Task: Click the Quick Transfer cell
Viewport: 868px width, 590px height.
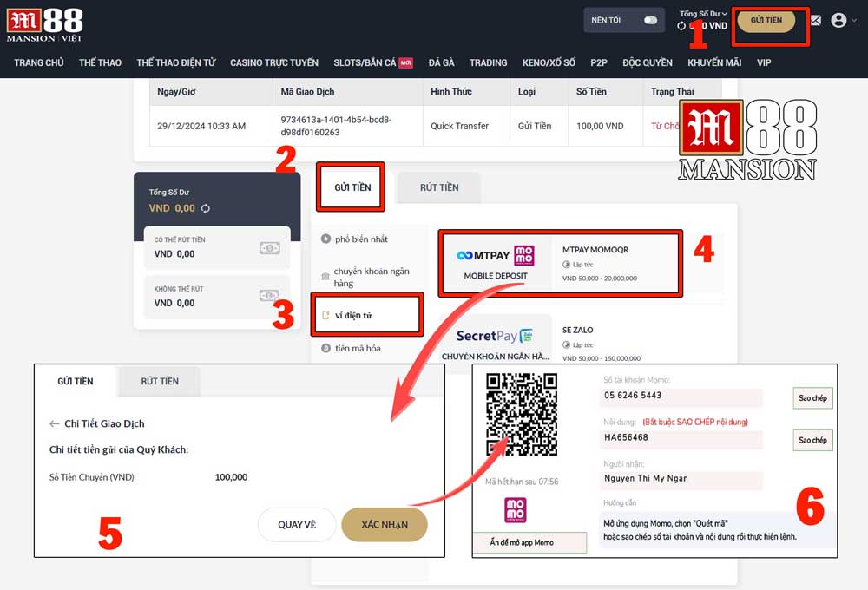Action: 466,126
